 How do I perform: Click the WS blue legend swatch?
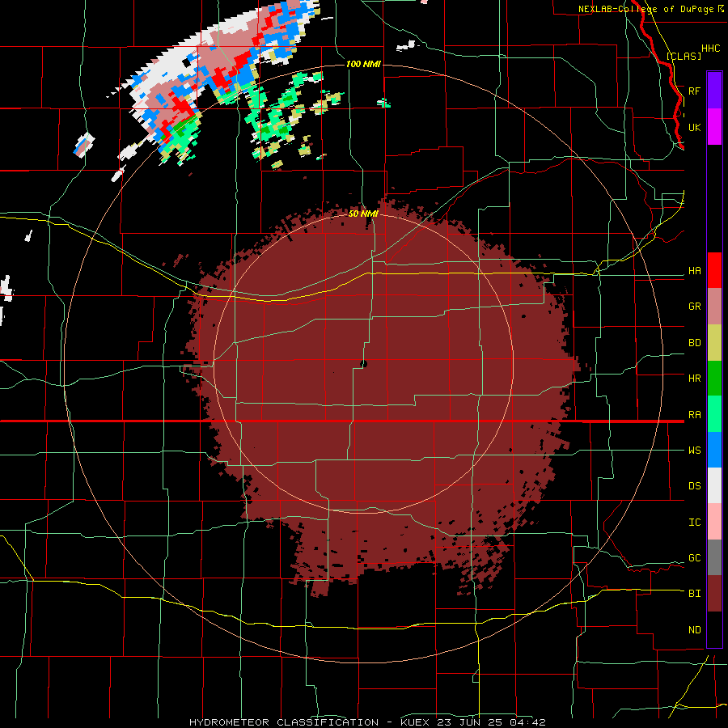coord(714,450)
